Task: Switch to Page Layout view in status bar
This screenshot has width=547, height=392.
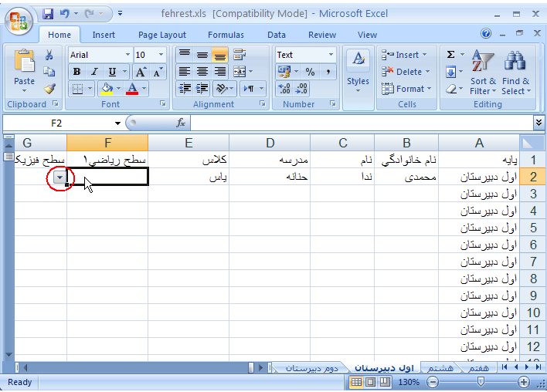Action: tap(371, 382)
